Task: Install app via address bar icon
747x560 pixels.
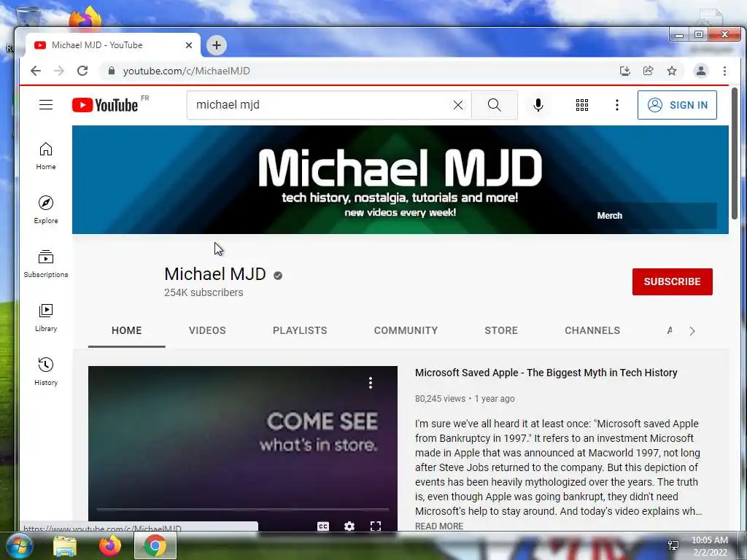Action: 625,71
